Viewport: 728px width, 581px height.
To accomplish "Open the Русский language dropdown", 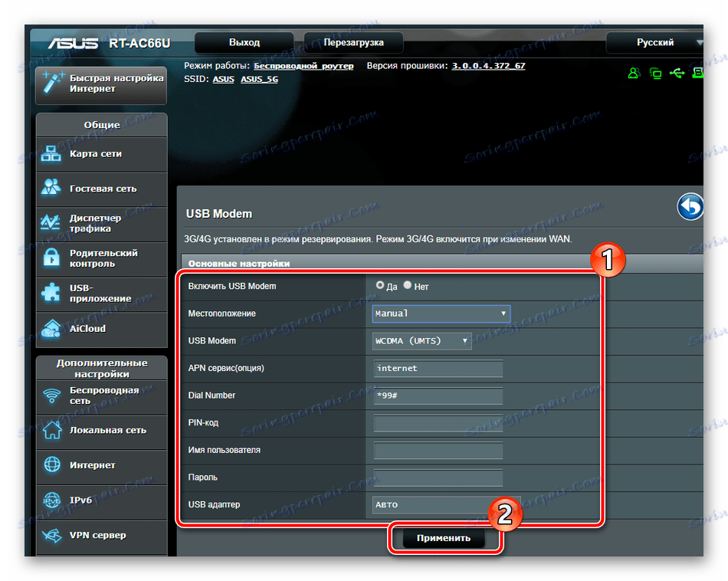I will click(655, 43).
